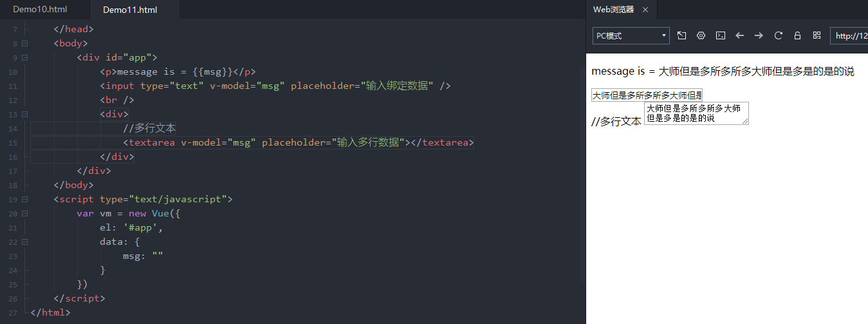Reload the page with the refresh icon

[779, 35]
